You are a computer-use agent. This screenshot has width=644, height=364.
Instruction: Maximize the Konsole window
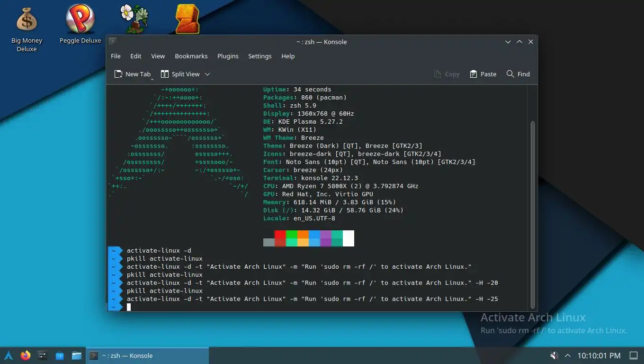click(x=519, y=42)
